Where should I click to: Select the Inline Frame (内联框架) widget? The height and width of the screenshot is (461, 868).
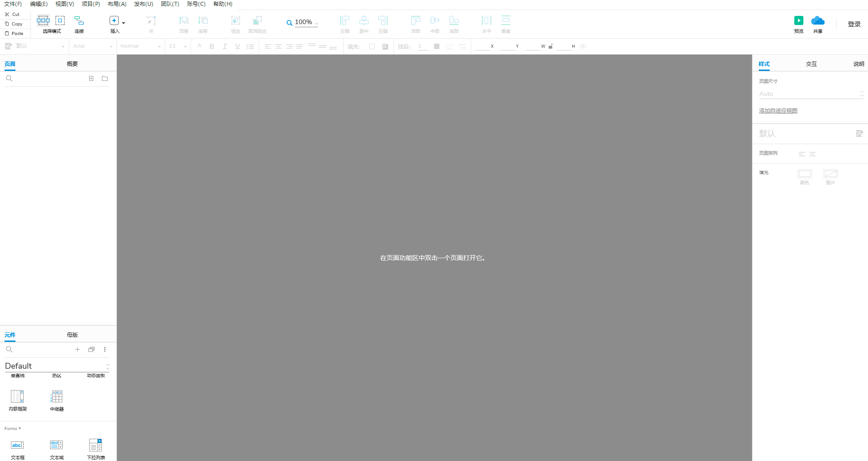[17, 396]
